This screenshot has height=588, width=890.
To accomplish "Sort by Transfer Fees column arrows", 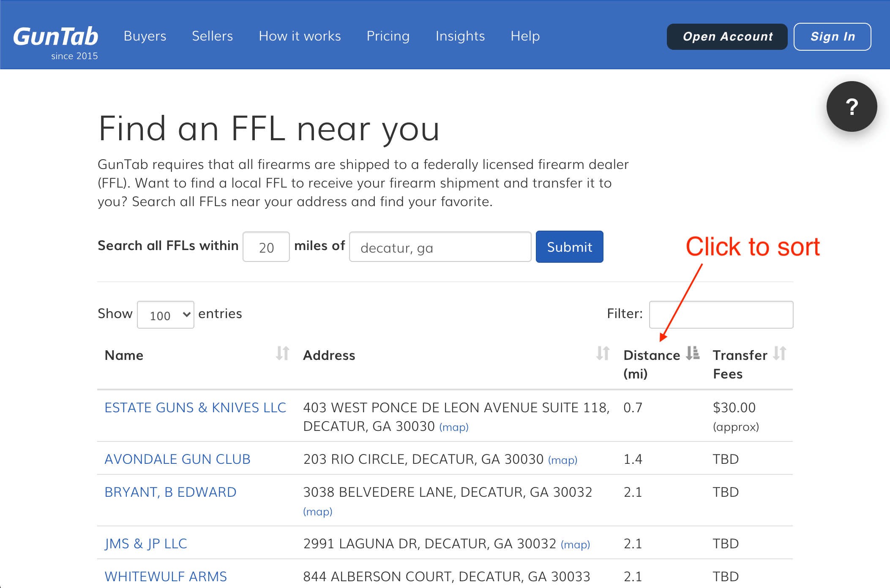I will click(780, 353).
